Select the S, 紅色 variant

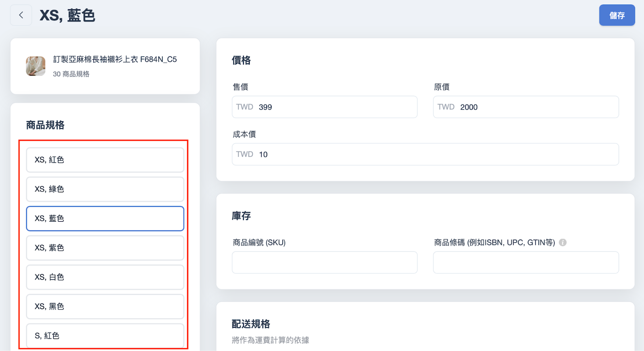pyautogui.click(x=105, y=336)
